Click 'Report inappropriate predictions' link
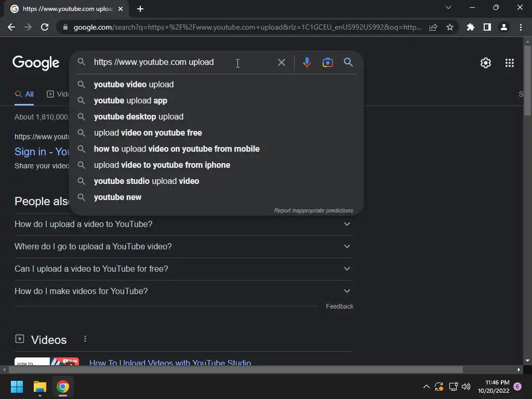 coord(313,211)
